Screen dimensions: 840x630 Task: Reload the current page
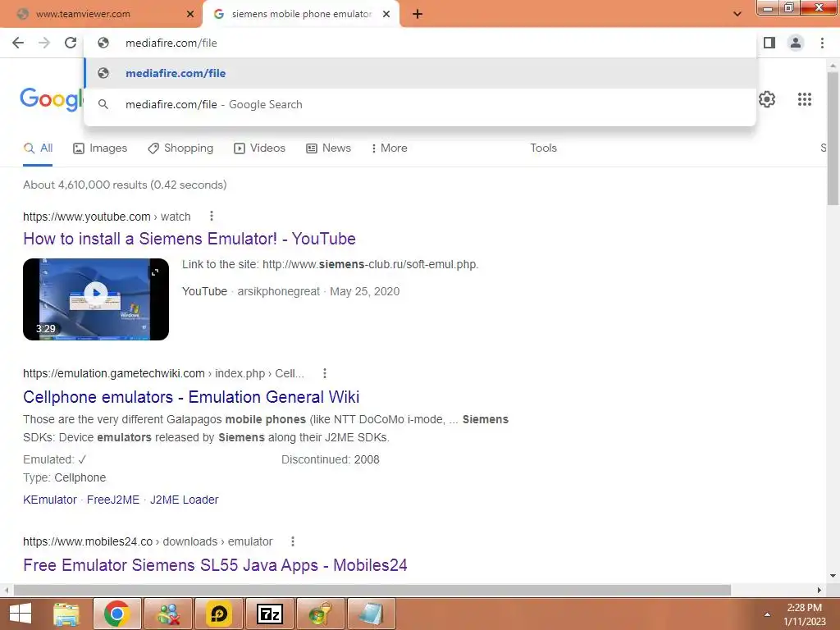coord(71,43)
